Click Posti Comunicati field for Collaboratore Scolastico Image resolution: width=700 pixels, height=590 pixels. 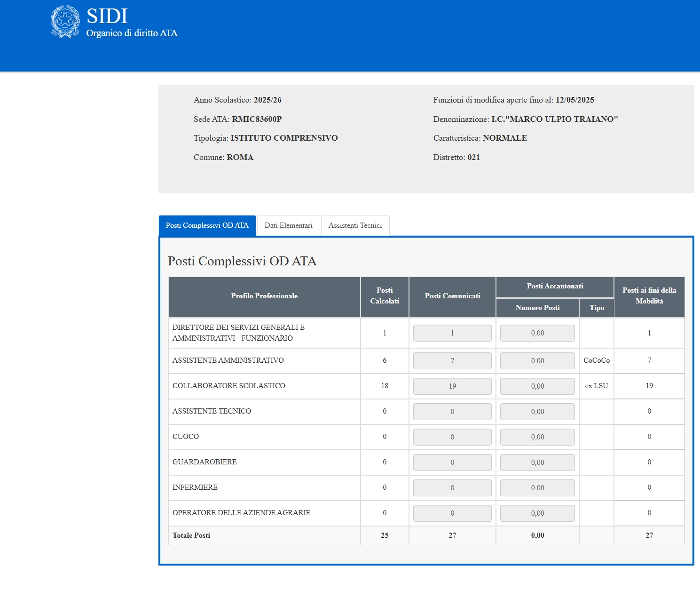[x=452, y=386]
